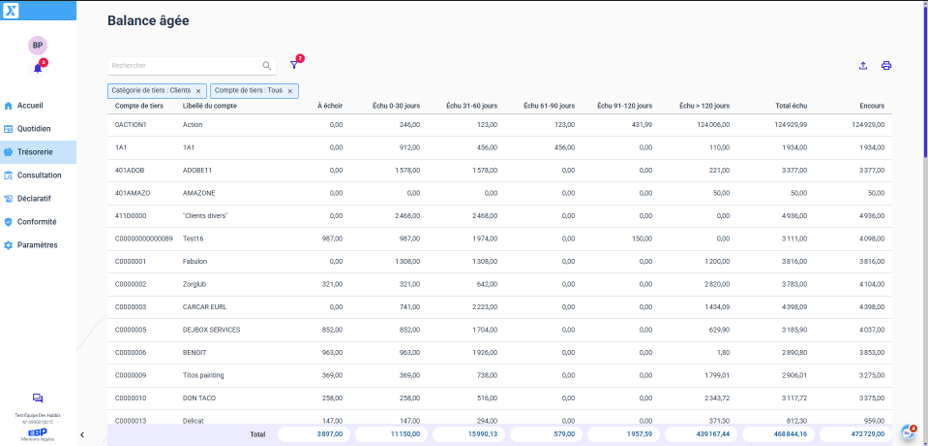Select the Fabulon row label

[195, 261]
